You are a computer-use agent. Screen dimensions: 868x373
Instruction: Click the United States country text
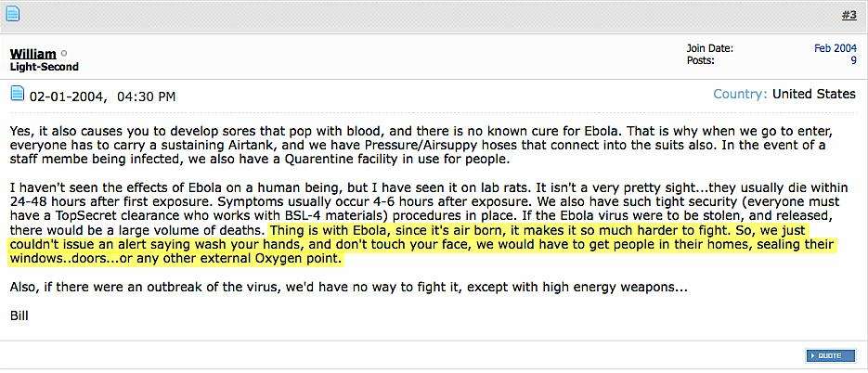[x=814, y=94]
